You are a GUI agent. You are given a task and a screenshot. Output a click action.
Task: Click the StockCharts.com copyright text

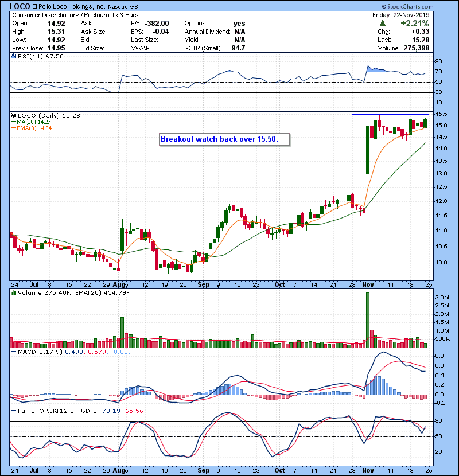[408, 6]
